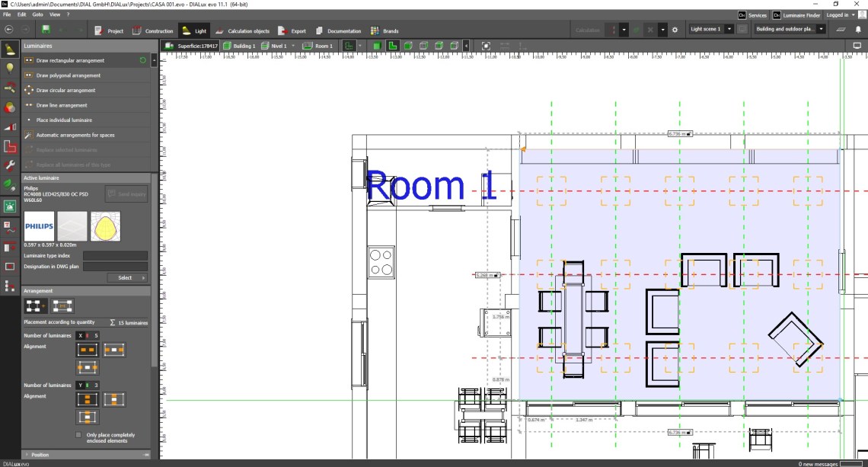The image size is (868, 467).
Task: Click the Luminaire type index field
Action: [115, 256]
